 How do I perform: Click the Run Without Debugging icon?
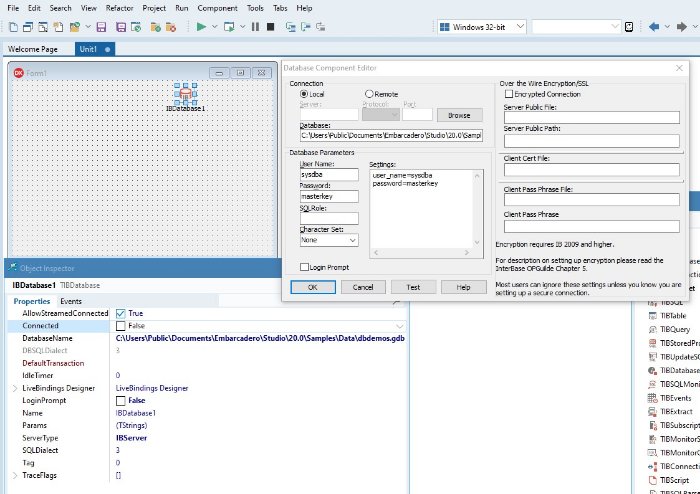tap(229, 27)
